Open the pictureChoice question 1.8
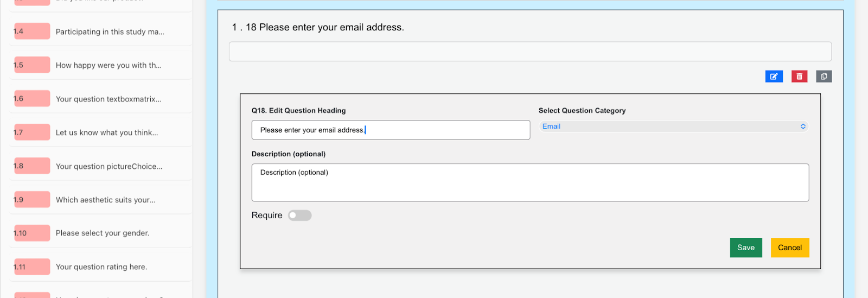Screen dimensions: 868x298 coord(109,166)
